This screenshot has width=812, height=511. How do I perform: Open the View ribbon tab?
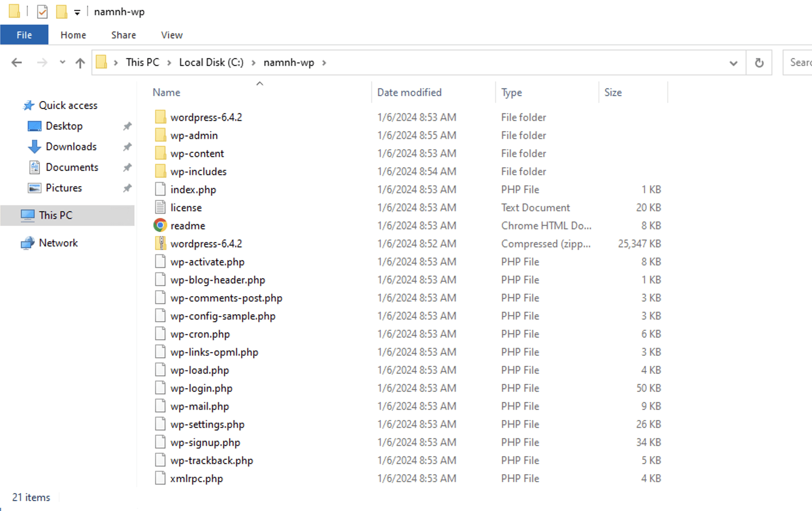pos(172,35)
